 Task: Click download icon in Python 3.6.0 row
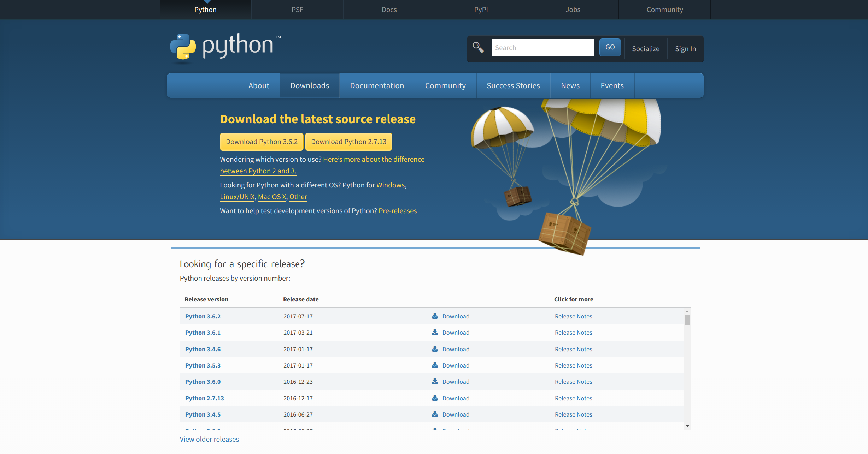[x=435, y=381]
